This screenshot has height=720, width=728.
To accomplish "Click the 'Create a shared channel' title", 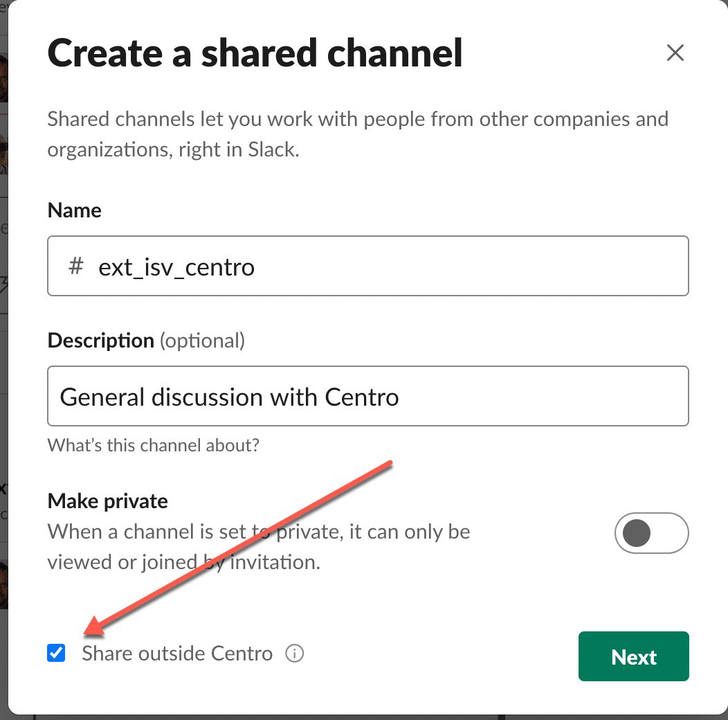I will coord(255,53).
